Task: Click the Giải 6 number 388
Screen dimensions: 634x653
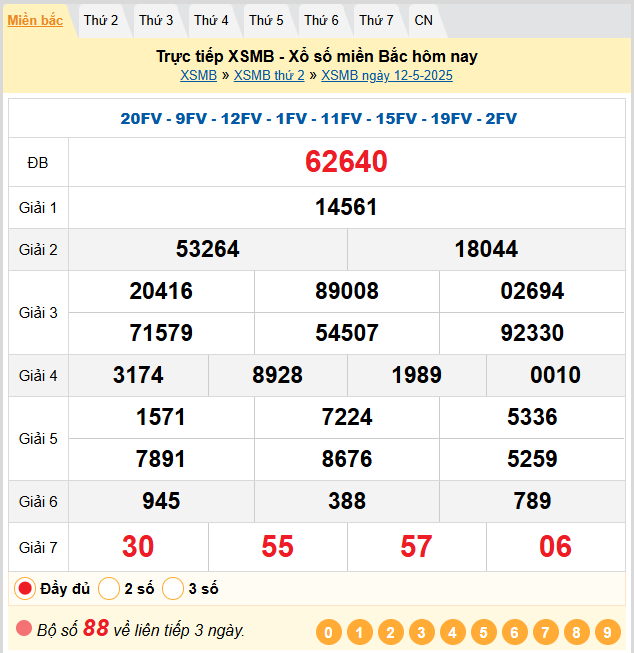Action: click(x=347, y=501)
